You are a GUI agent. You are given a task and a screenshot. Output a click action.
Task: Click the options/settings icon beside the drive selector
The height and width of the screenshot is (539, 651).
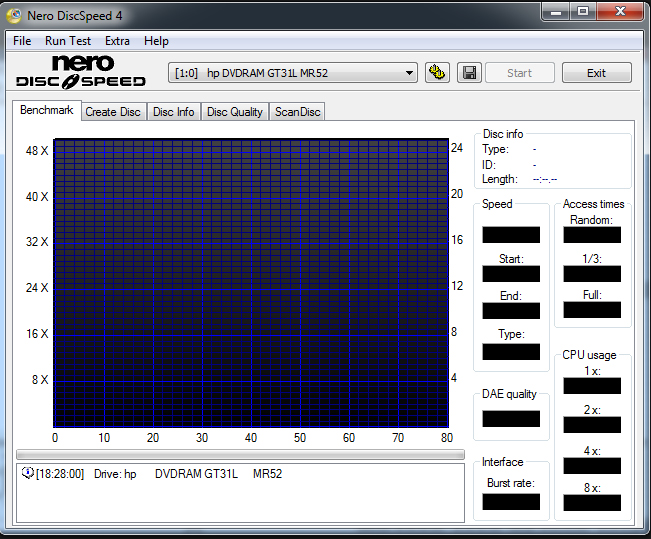tap(436, 73)
